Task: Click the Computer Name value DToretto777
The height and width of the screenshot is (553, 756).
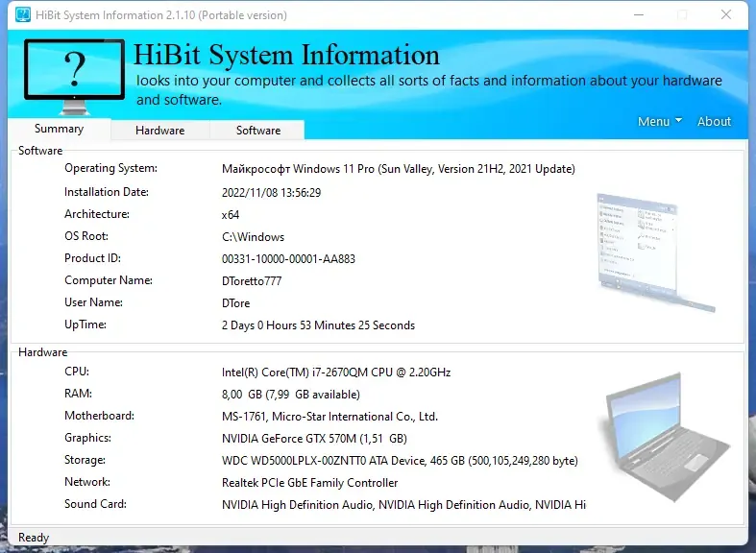Action: click(x=252, y=281)
